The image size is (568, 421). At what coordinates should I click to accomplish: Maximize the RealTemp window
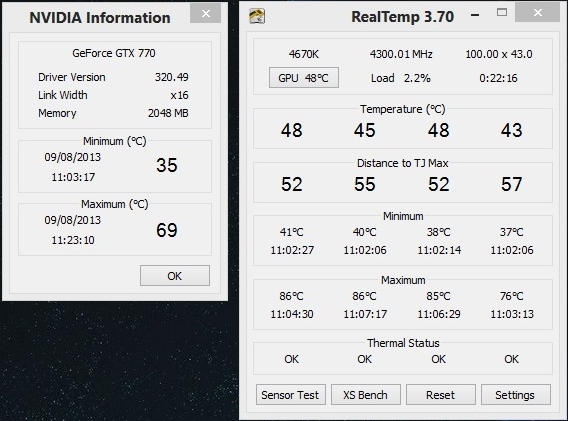click(x=502, y=12)
